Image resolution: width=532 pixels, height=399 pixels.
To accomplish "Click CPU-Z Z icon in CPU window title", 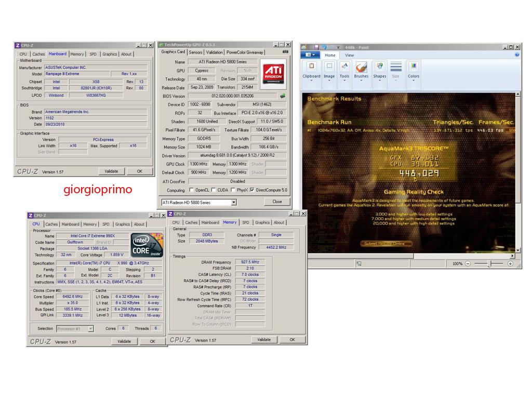I will tap(31, 216).
